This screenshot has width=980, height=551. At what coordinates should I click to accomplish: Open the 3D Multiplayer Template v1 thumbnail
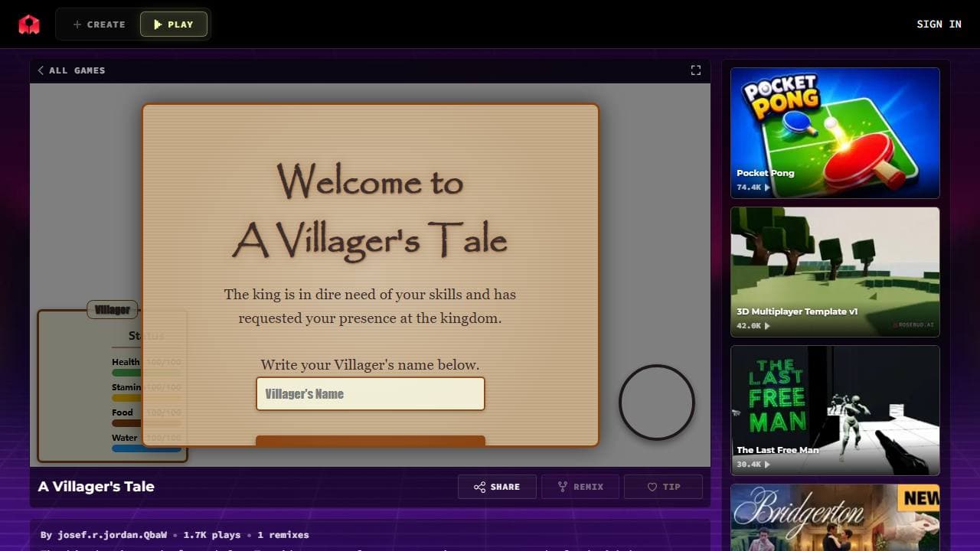(835, 272)
